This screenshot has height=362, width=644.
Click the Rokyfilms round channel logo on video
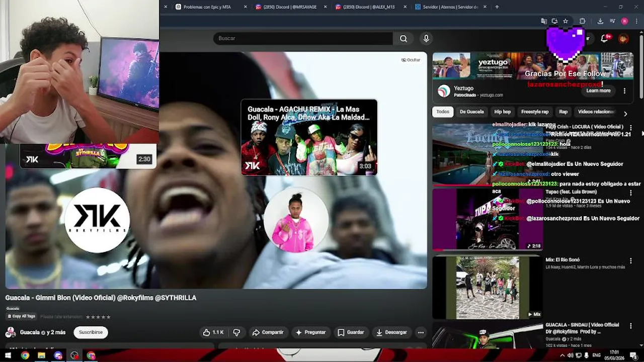point(97,220)
